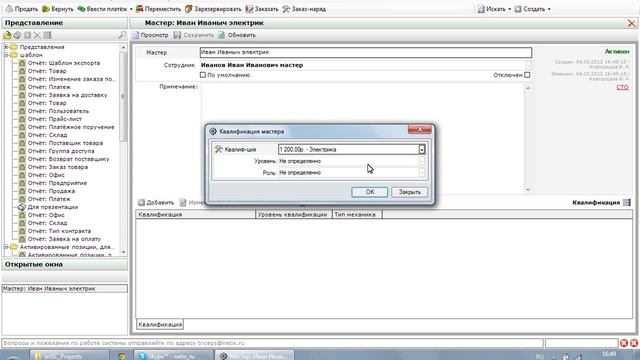Click the add folder icon in Представление panel
Screen dimensions: 640x360
[x=7, y=36]
